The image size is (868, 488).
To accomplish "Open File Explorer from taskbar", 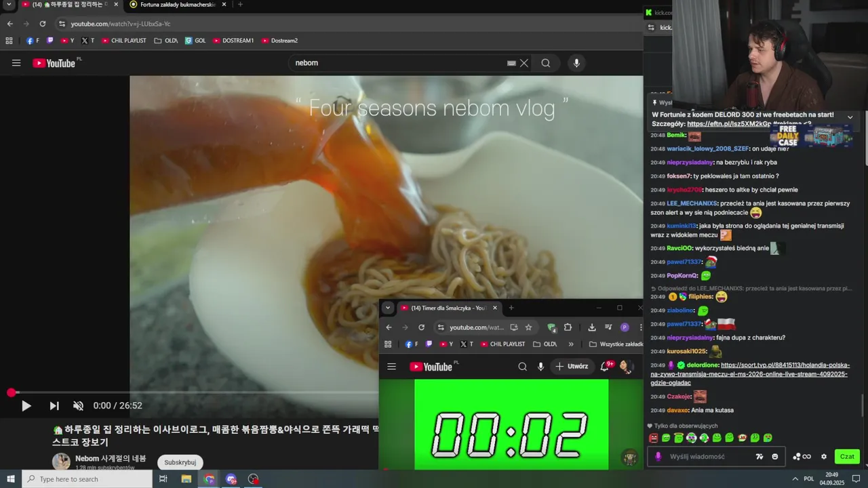I will 186,479.
